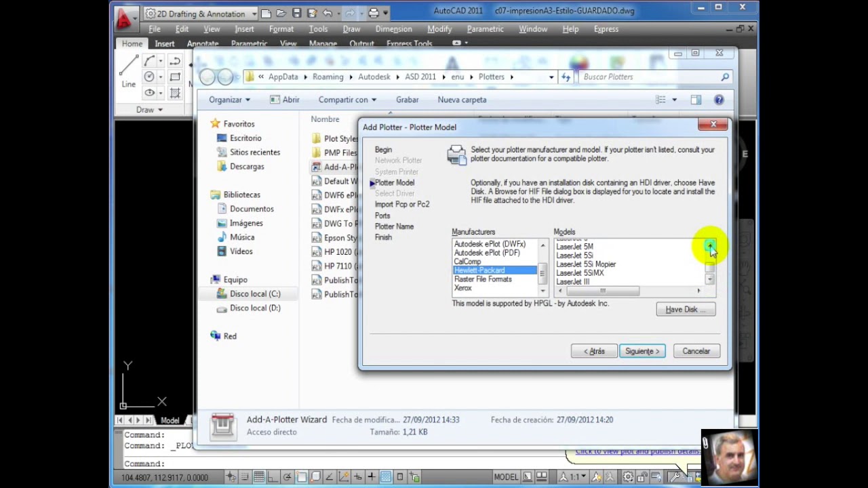Toggle Grid Display in the status bar

tap(259, 476)
